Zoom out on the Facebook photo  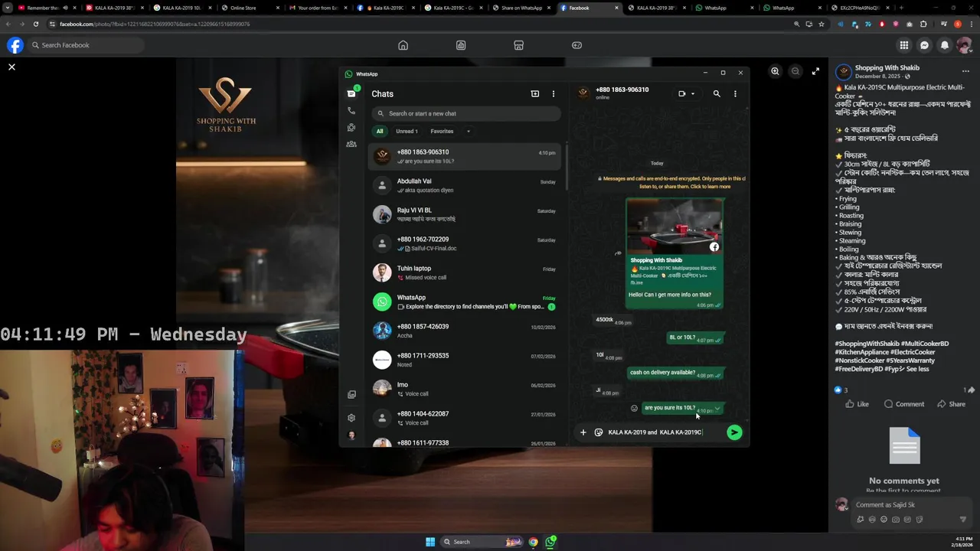795,71
